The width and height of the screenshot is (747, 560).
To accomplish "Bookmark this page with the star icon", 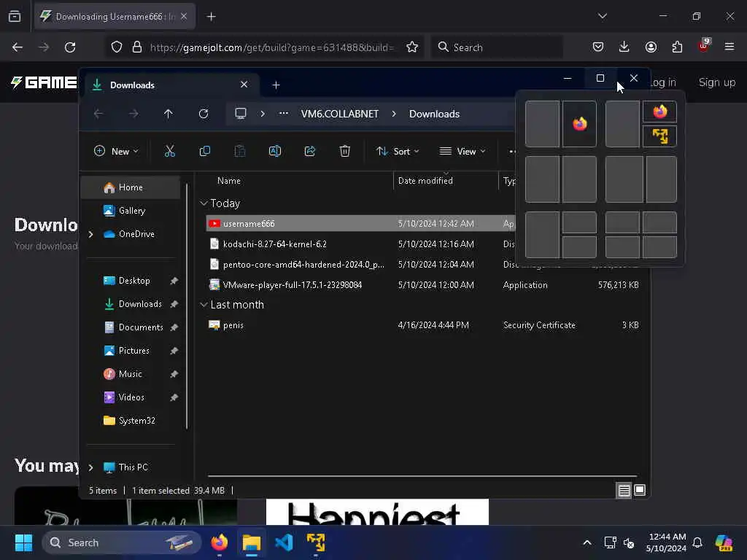I will (412, 47).
